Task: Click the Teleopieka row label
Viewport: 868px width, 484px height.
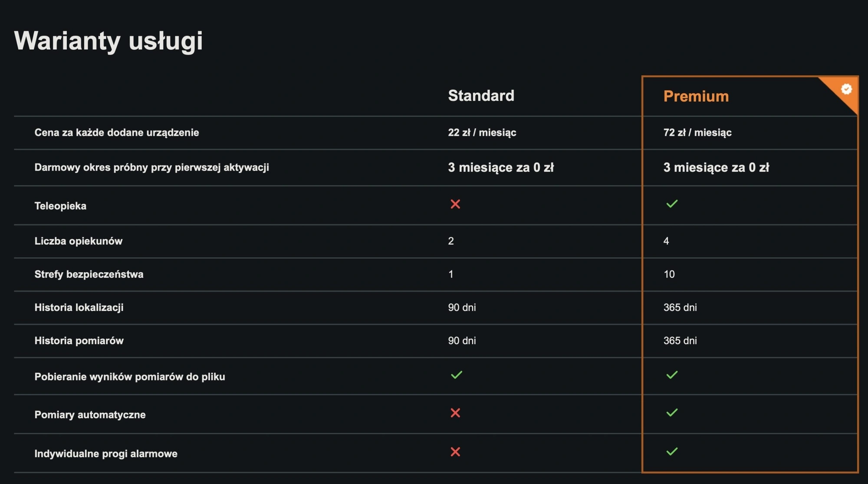Action: tap(60, 206)
